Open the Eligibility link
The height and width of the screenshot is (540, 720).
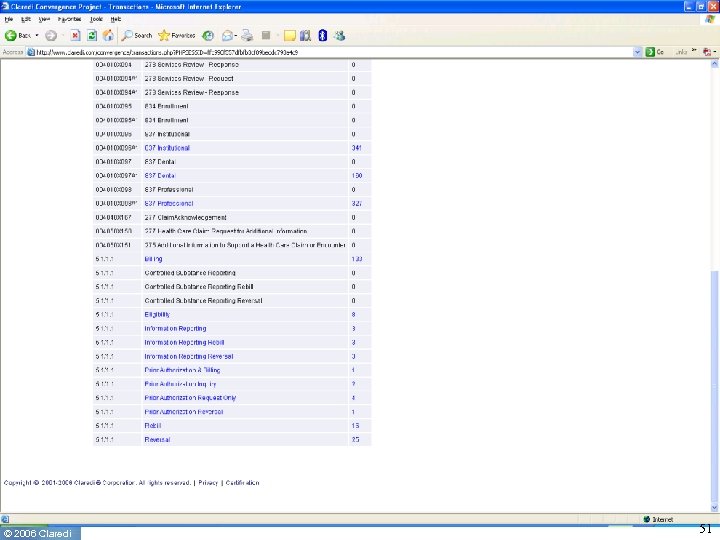click(157, 315)
